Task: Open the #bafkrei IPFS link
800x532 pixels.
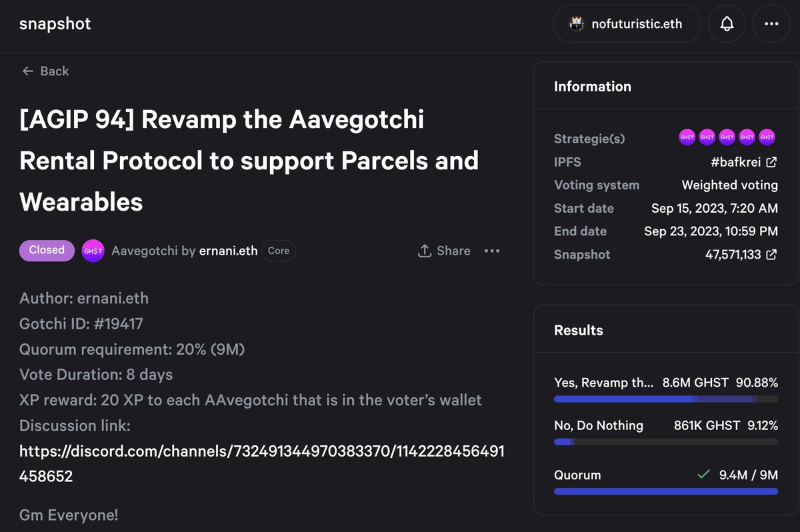Action: pos(743,162)
